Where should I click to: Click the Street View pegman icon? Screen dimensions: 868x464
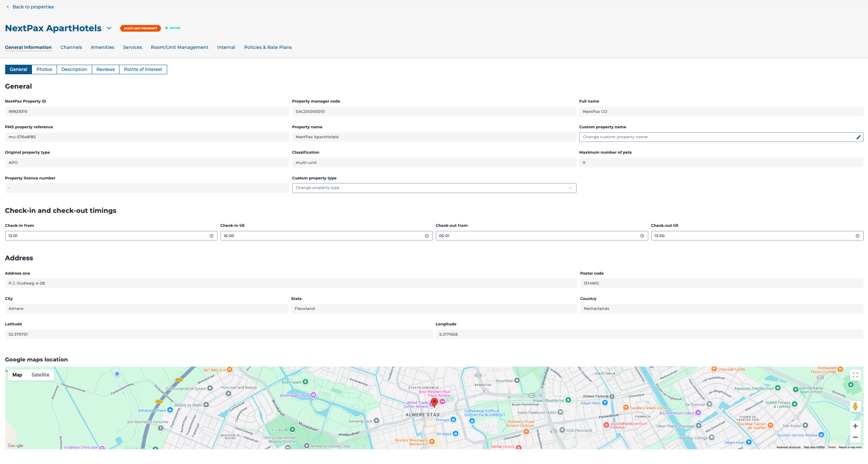coord(855,406)
